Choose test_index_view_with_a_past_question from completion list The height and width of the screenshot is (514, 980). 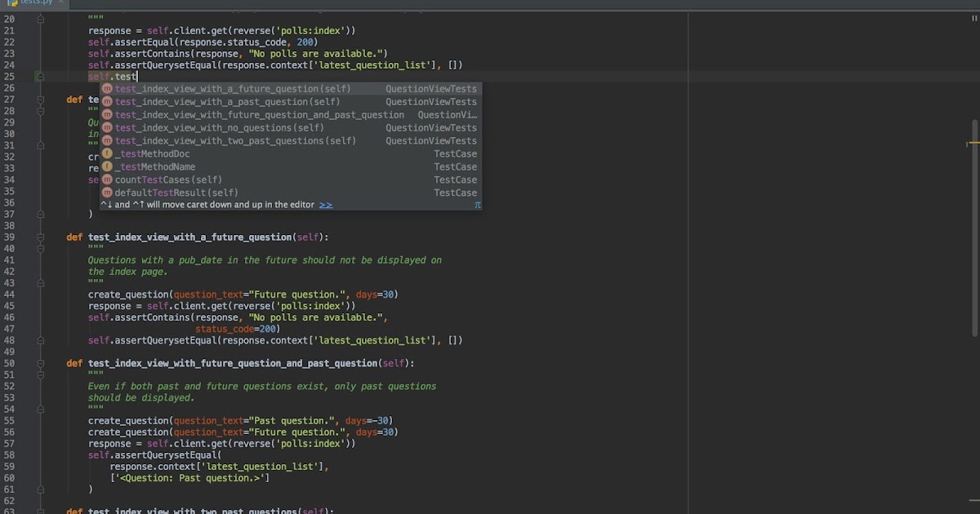pyautogui.click(x=290, y=102)
